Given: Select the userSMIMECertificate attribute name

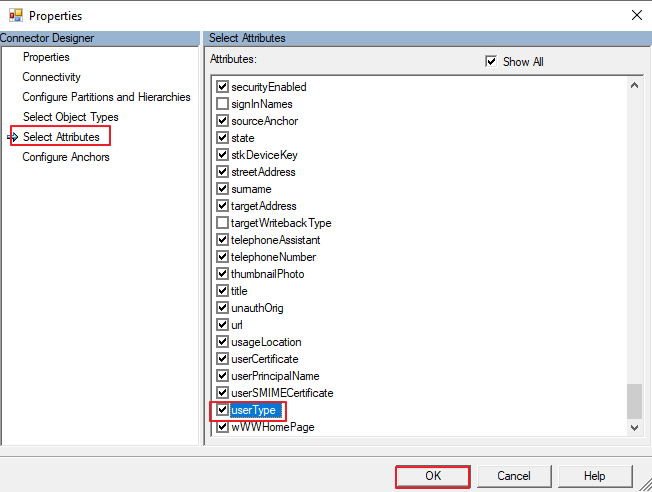Looking at the screenshot, I should pos(282,393).
